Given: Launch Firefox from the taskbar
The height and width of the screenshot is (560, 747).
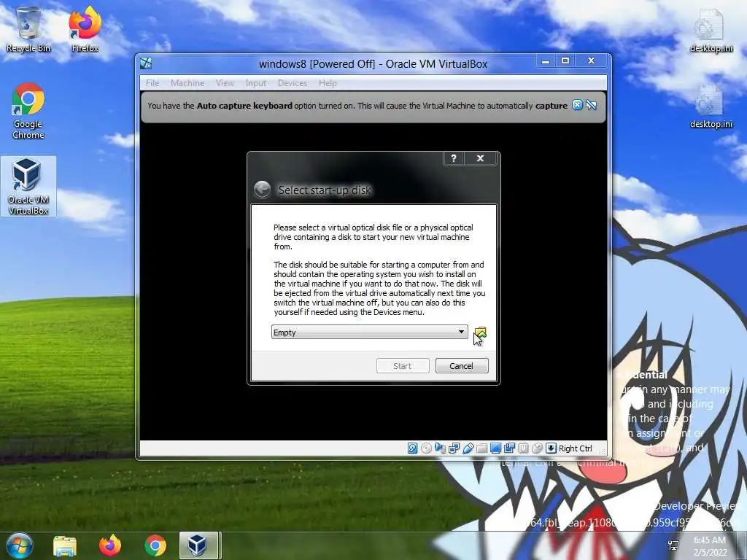Looking at the screenshot, I should (x=110, y=545).
